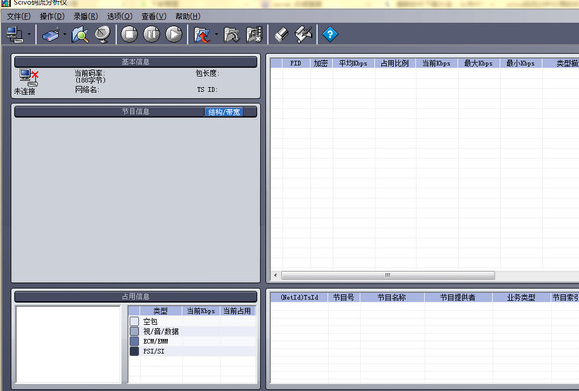Open the dropdown arrow beside the connection icon
Viewport: 579px width, 391px height.
[x=29, y=34]
